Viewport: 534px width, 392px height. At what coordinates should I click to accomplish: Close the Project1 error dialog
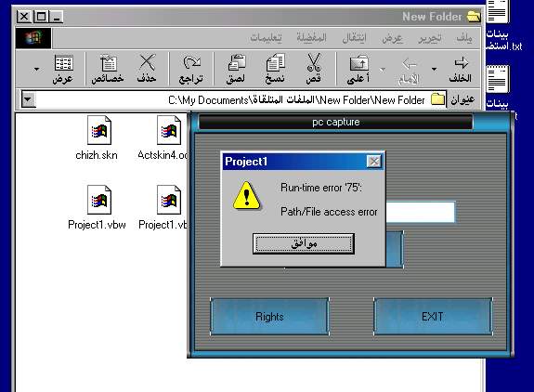click(x=374, y=162)
